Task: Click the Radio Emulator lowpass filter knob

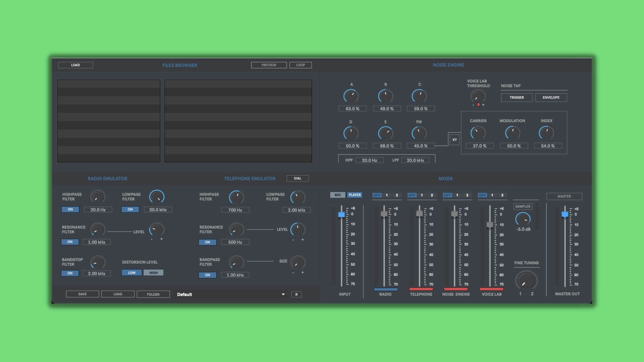Action: [x=157, y=197]
